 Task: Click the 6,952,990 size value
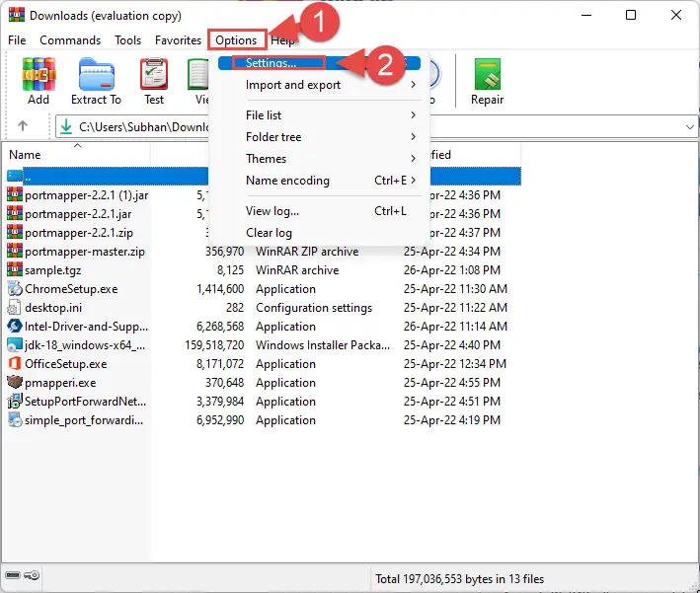220,420
